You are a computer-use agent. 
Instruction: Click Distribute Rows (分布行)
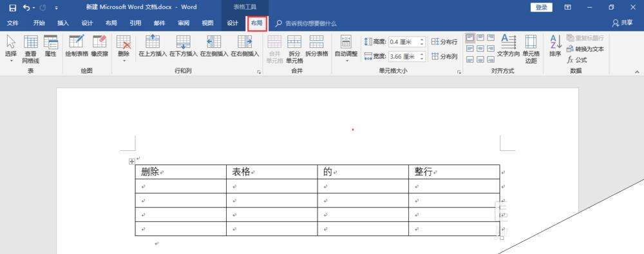click(x=444, y=42)
